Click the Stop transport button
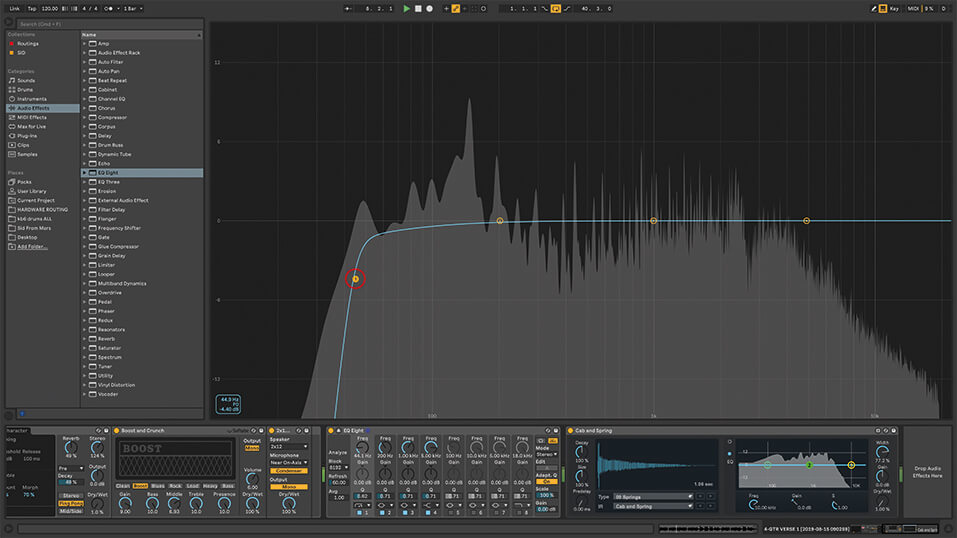 418,9
